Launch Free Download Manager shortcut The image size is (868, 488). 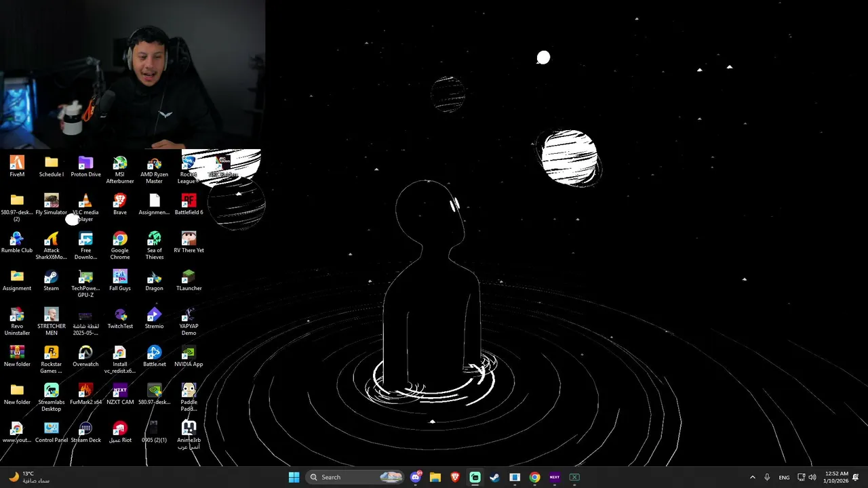(x=85, y=246)
